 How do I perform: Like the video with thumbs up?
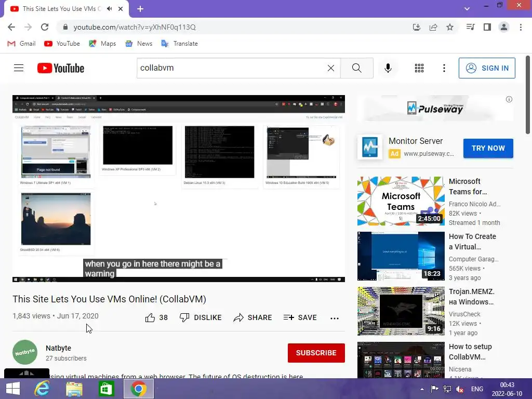click(156, 317)
